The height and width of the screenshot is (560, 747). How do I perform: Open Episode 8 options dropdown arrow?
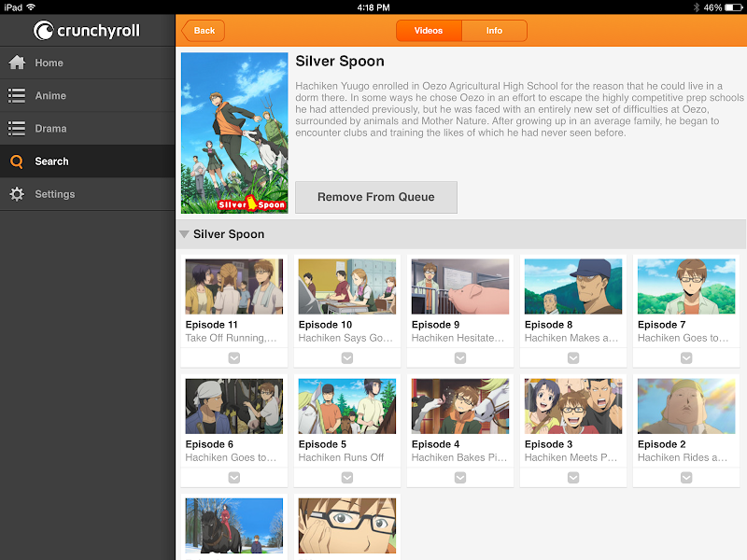(573, 357)
